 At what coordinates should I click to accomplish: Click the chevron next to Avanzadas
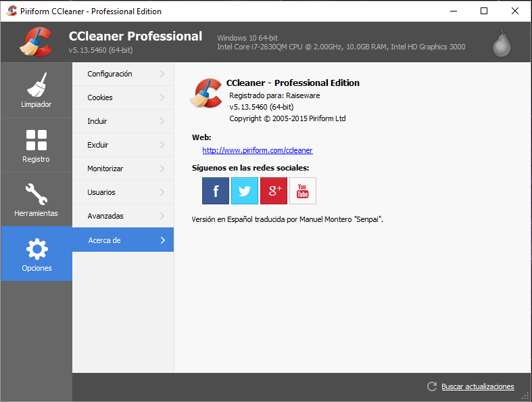(x=162, y=216)
